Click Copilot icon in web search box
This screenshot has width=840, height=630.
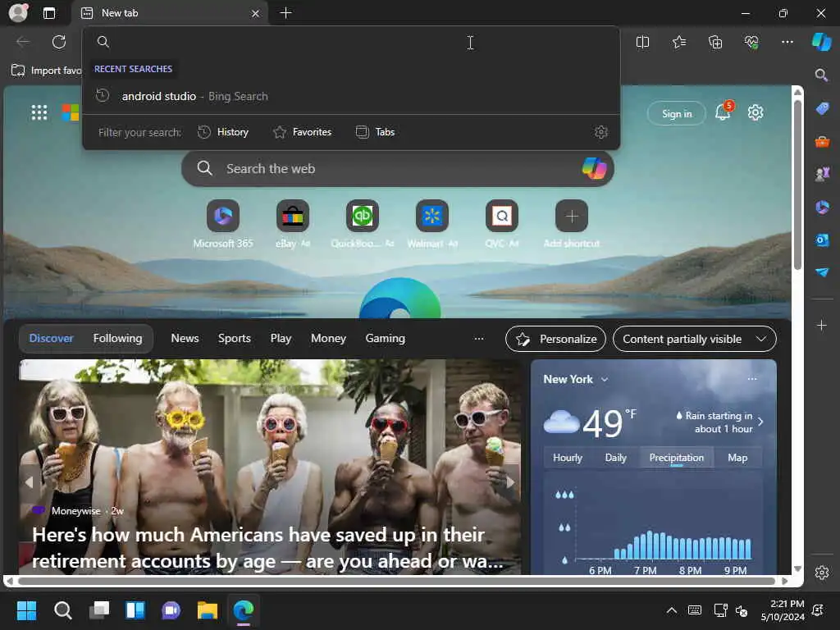coord(594,168)
